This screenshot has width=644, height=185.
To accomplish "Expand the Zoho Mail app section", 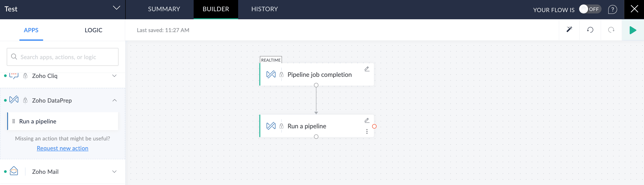I will [114, 172].
